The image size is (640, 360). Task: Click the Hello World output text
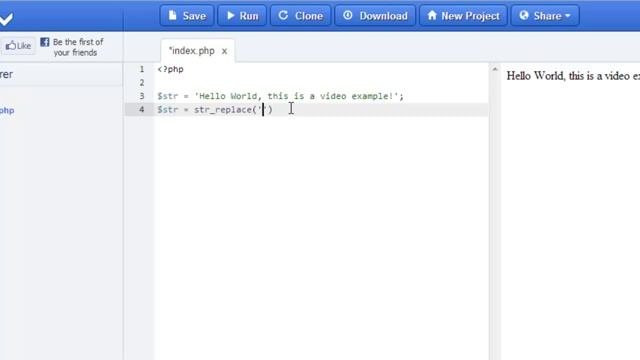click(x=573, y=76)
